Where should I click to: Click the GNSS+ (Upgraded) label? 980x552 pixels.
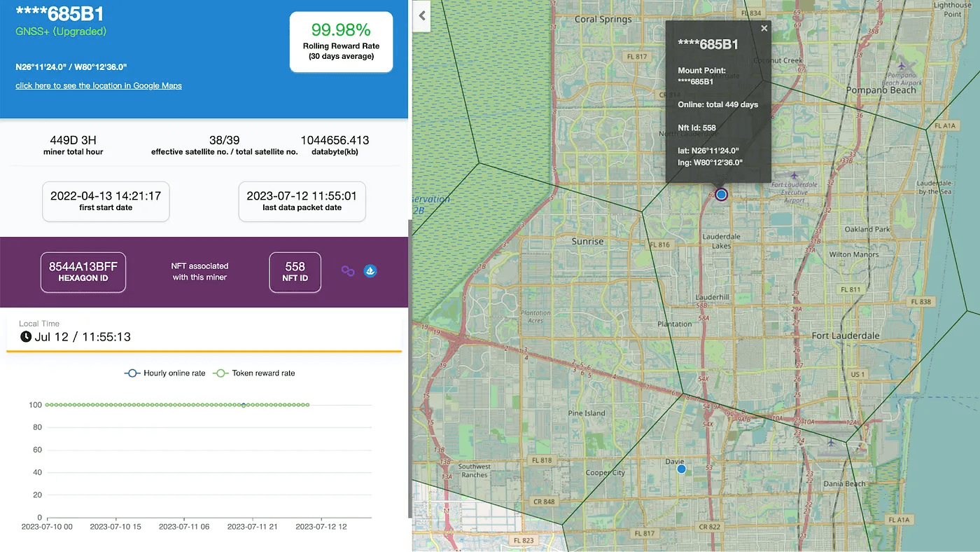coord(61,32)
